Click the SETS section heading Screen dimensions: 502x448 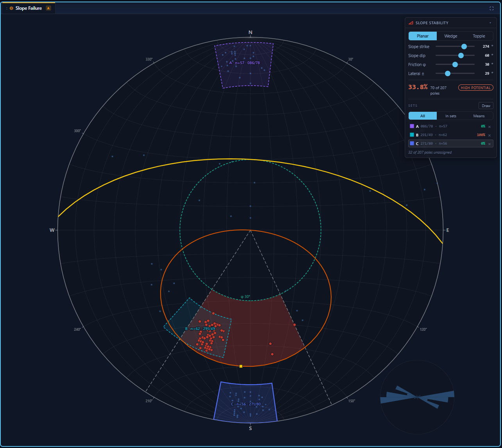[413, 106]
